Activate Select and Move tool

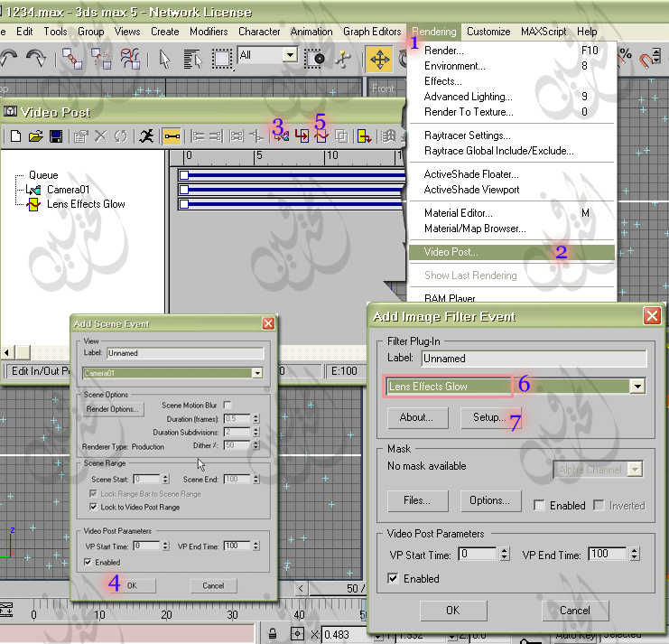(379, 59)
